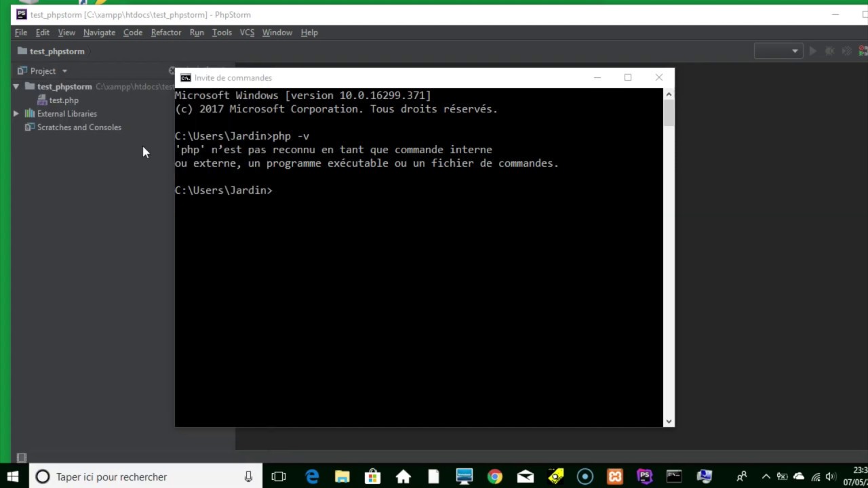Click the computer monitor icon in taskbar

coord(465,476)
